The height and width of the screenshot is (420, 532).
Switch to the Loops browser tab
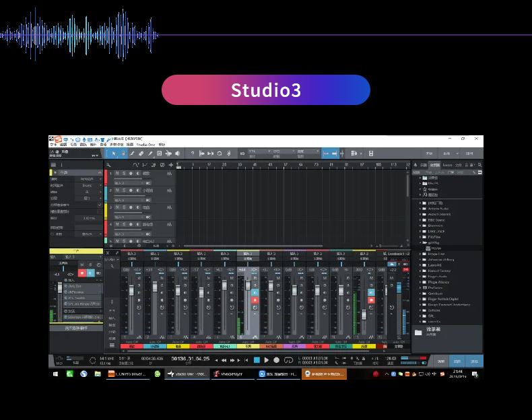[x=447, y=165]
